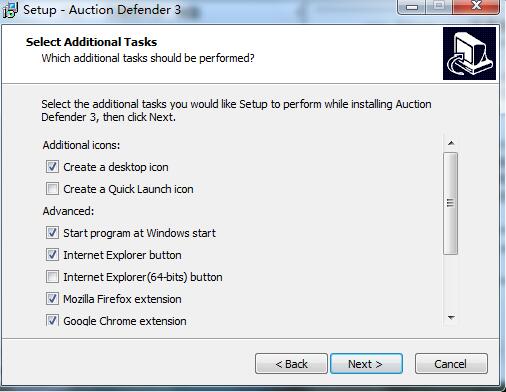The width and height of the screenshot is (506, 392).
Task: Click the computer setup wizard image
Action: pos(469,53)
